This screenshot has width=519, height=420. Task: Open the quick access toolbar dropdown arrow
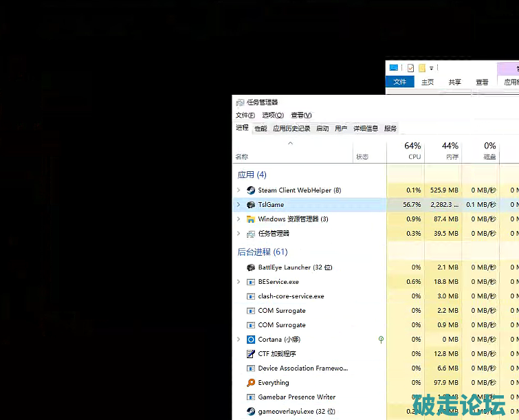click(x=432, y=68)
